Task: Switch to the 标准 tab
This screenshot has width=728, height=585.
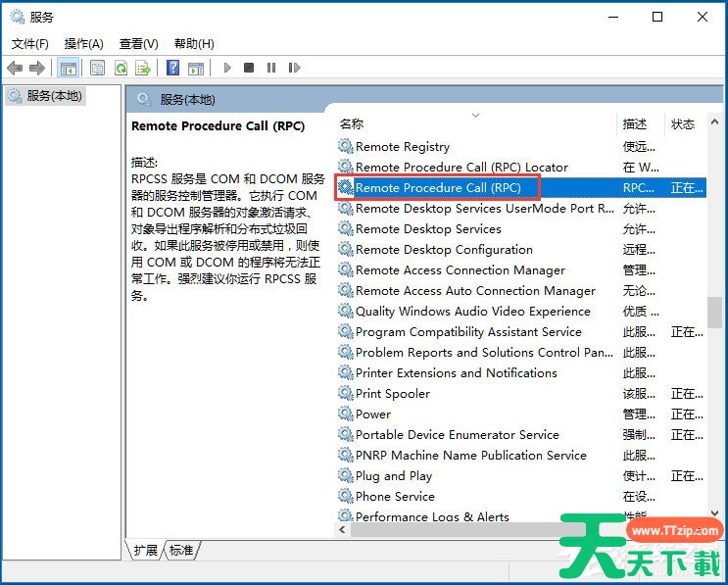Action: click(x=181, y=550)
